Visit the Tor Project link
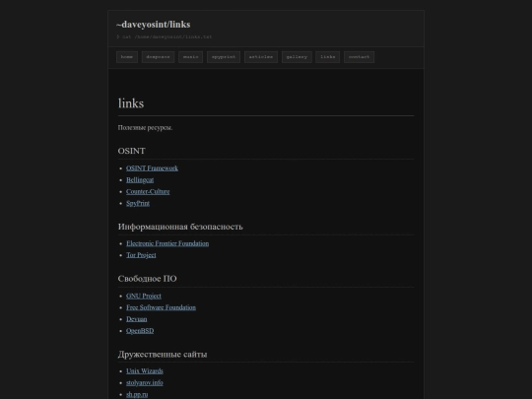The image size is (532, 399). click(x=141, y=255)
